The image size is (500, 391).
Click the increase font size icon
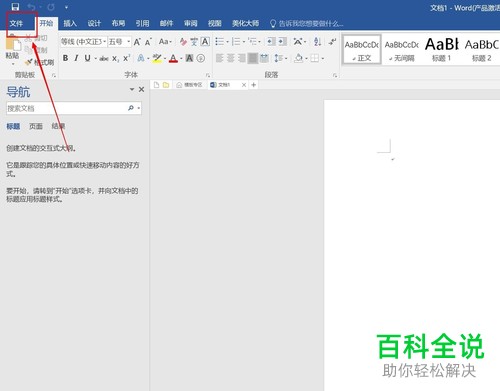137,42
